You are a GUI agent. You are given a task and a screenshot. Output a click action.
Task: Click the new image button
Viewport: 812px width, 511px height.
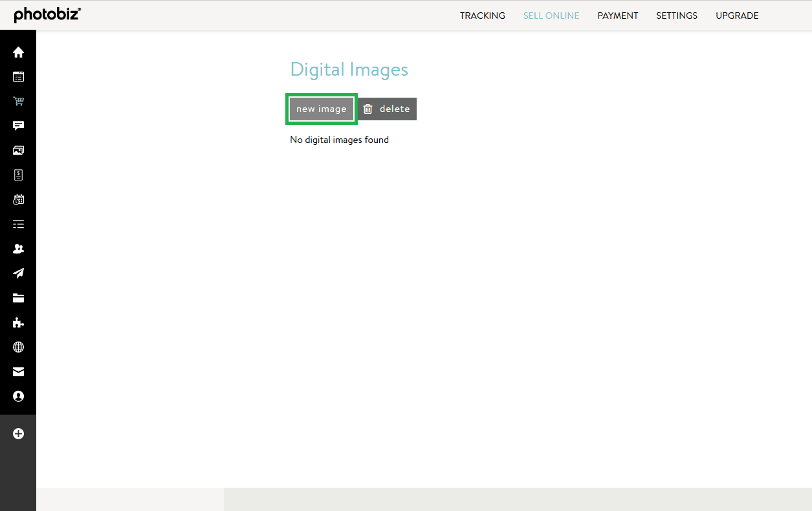[x=322, y=109]
